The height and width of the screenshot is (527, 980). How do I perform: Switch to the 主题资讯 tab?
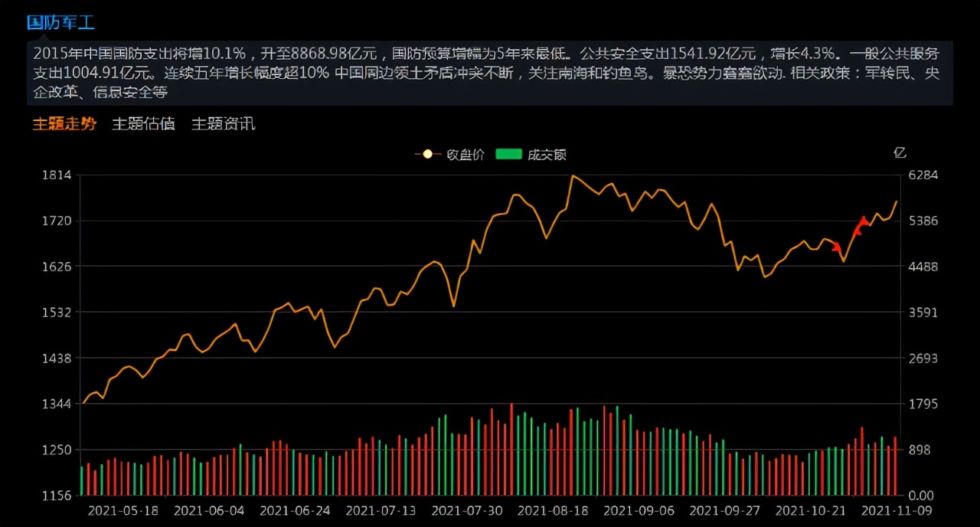click(223, 123)
